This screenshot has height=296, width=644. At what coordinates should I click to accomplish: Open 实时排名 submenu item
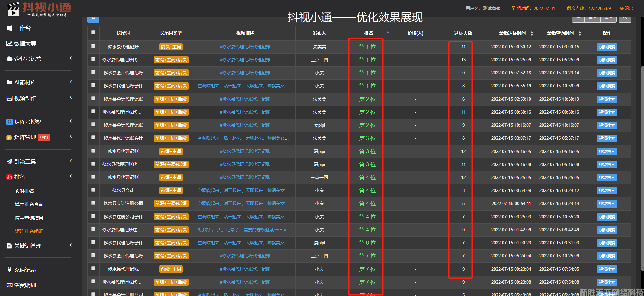pos(24,191)
